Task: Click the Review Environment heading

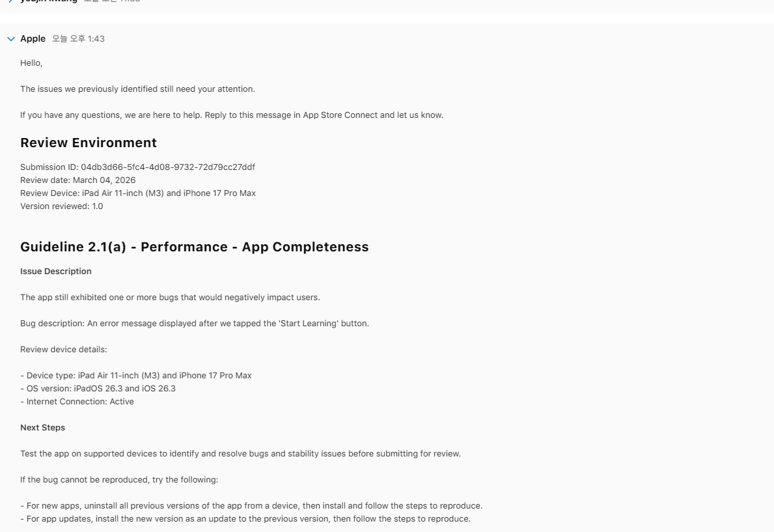Action: 88,143
